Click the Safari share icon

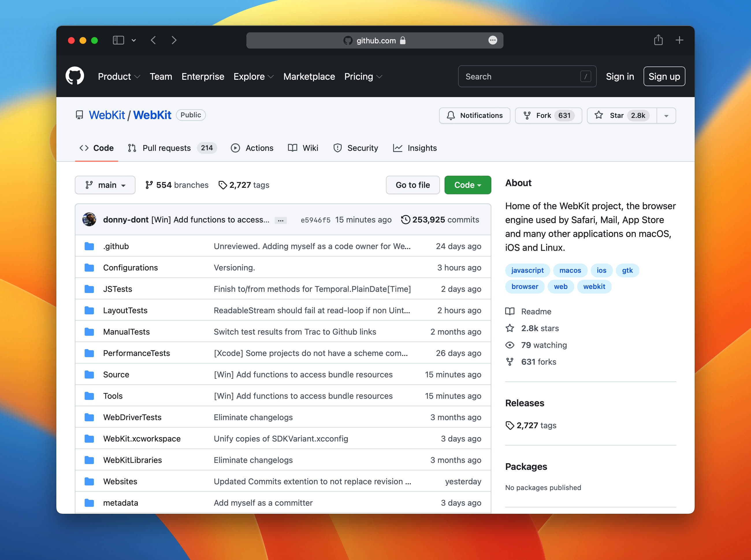click(x=659, y=40)
